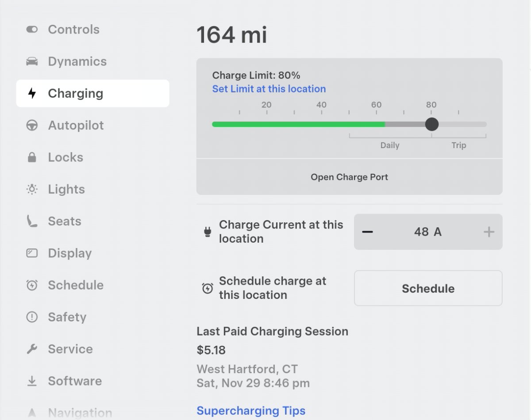
Task: Click the seat icon in sidebar
Action: 32,221
